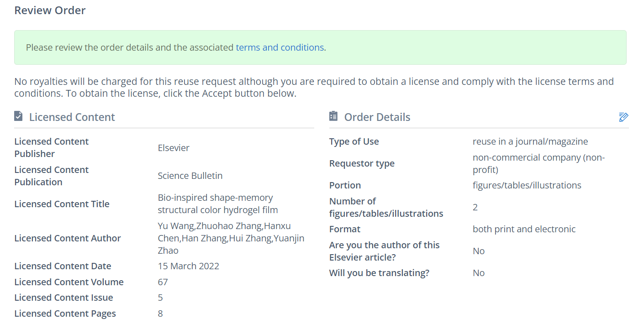Screen dimensions: 644x324
Task: Click the Licensed Content Volume value 67
Action: point(163,282)
